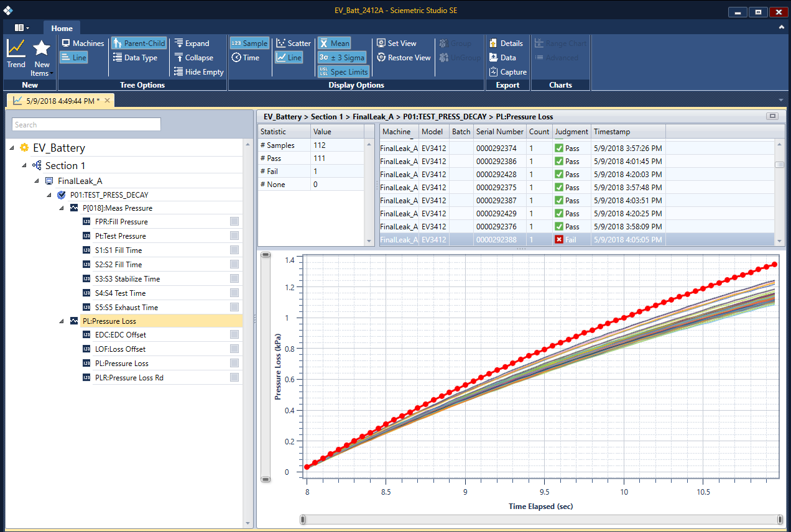The width and height of the screenshot is (791, 532).
Task: Switch the x-axis to Time
Action: click(x=246, y=58)
